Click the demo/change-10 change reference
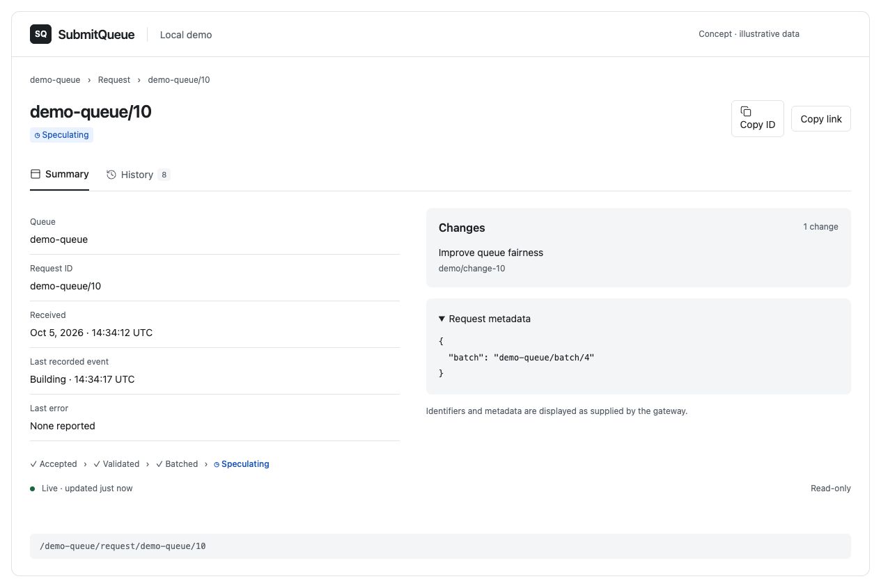The height and width of the screenshot is (588, 881). coord(472,269)
